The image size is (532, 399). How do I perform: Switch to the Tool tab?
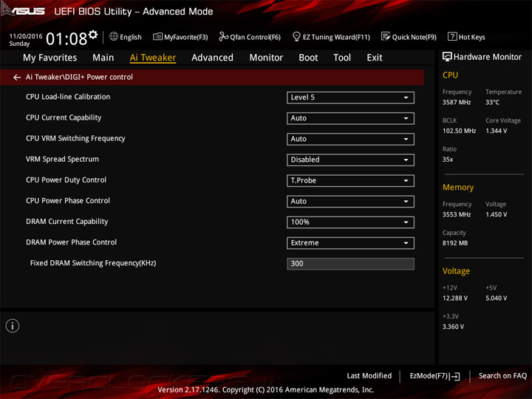[x=342, y=58]
